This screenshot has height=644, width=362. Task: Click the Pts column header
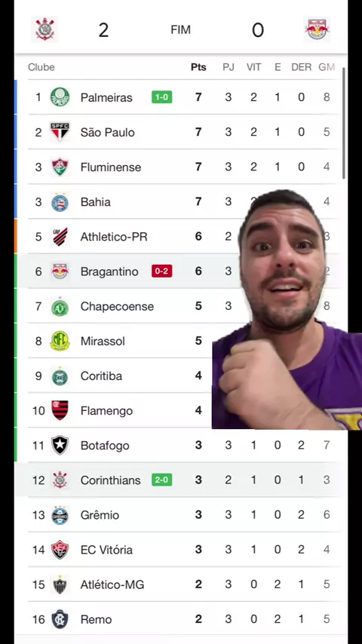click(198, 67)
